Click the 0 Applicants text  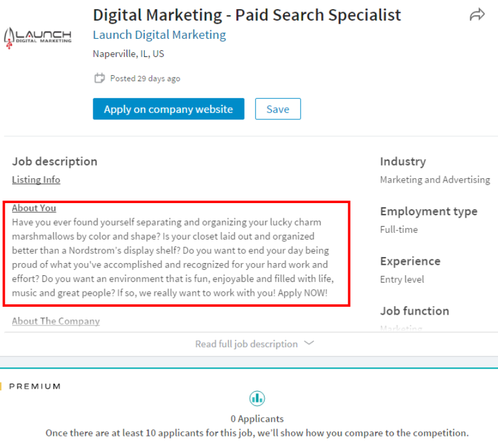pyautogui.click(x=257, y=419)
